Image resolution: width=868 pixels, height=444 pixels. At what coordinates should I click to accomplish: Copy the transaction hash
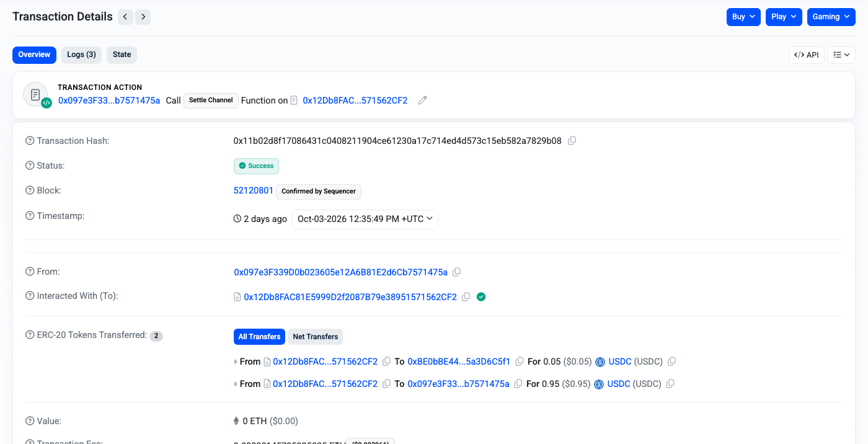pyautogui.click(x=572, y=141)
